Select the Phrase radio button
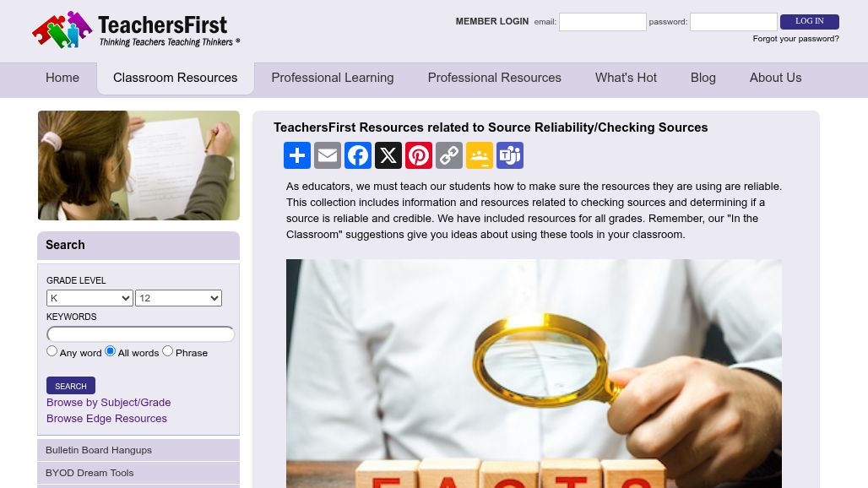The image size is (868, 488). (168, 350)
